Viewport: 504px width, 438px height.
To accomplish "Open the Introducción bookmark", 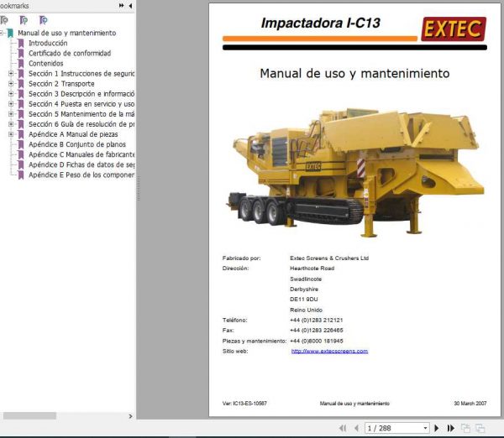I will pos(48,43).
